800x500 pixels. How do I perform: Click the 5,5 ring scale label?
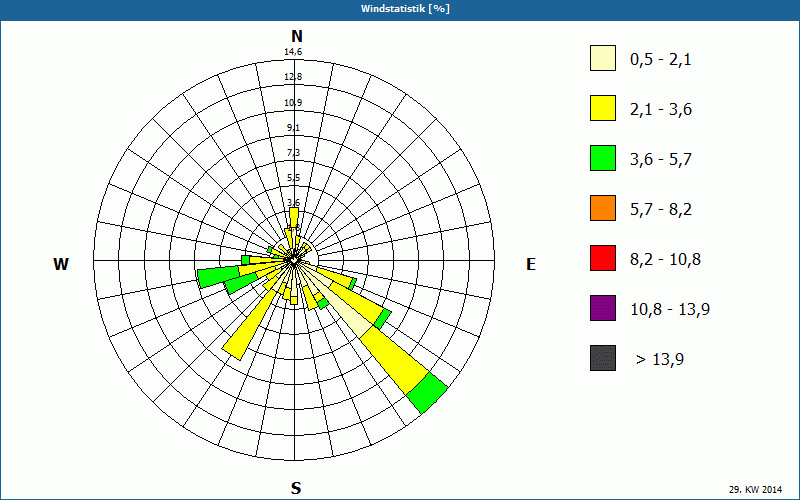pyautogui.click(x=293, y=178)
